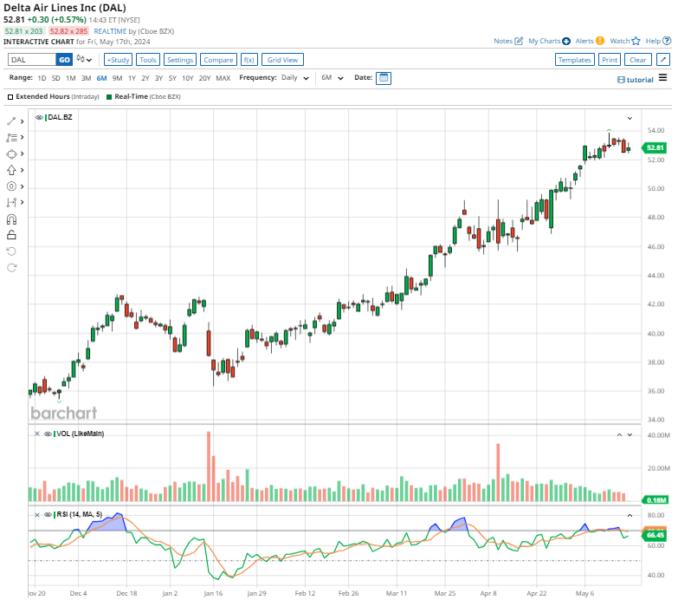
Task: Select the line drawing tool
Action: coord(11,121)
